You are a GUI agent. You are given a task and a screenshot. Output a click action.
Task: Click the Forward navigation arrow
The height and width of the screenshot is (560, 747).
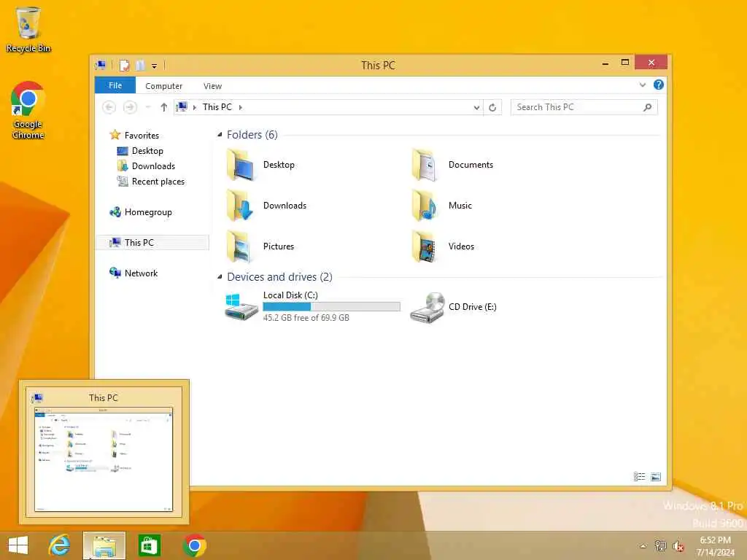pyautogui.click(x=130, y=107)
